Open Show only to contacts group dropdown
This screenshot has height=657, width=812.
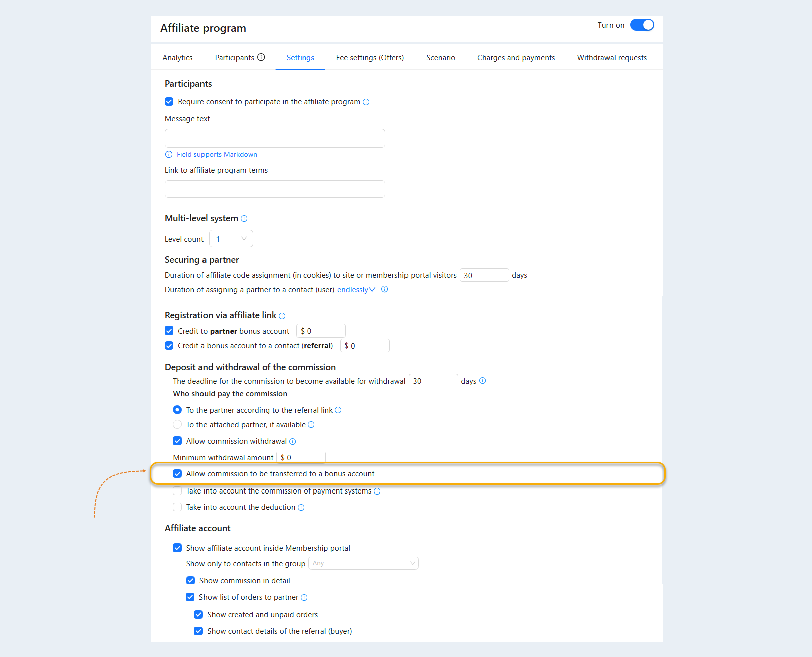pos(363,563)
